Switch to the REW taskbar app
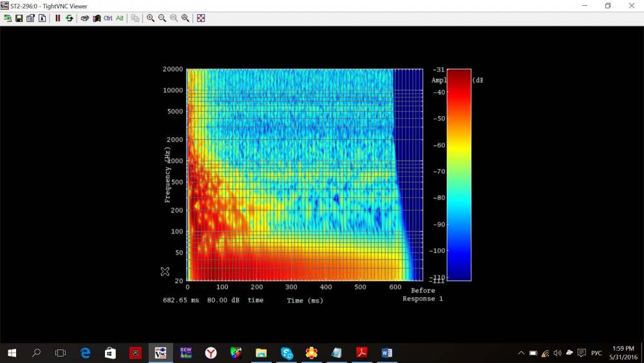 click(185, 353)
